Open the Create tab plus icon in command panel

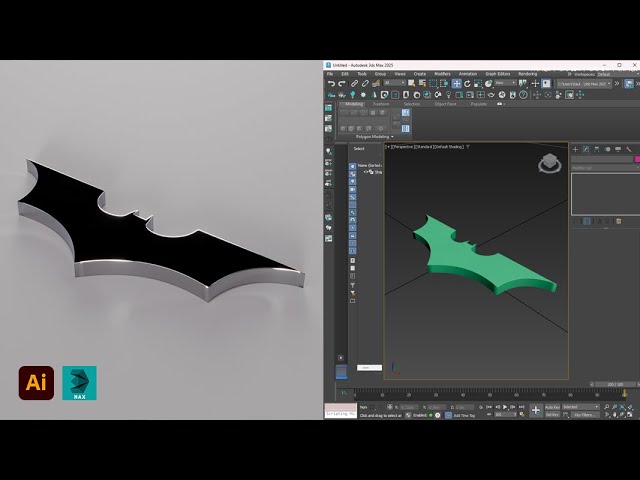[x=576, y=149]
